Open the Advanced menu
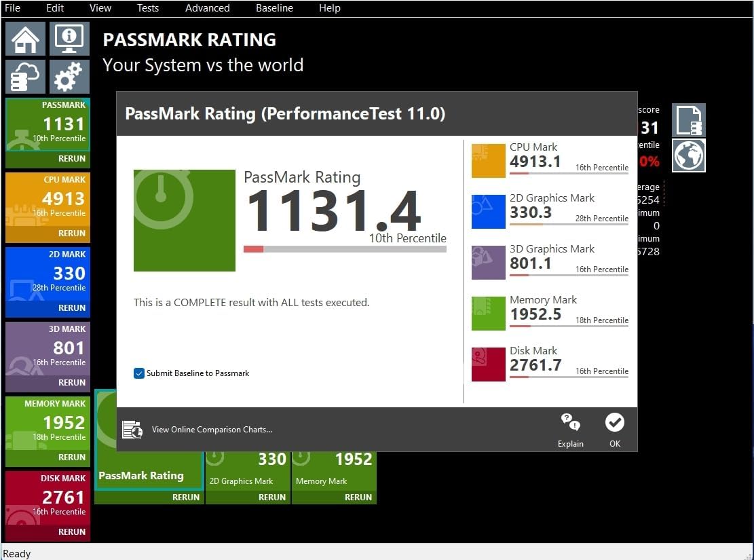 (x=207, y=8)
